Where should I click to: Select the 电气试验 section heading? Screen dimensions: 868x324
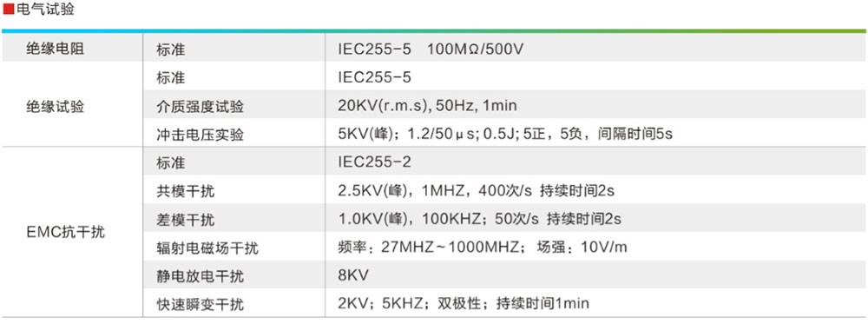pos(45,10)
